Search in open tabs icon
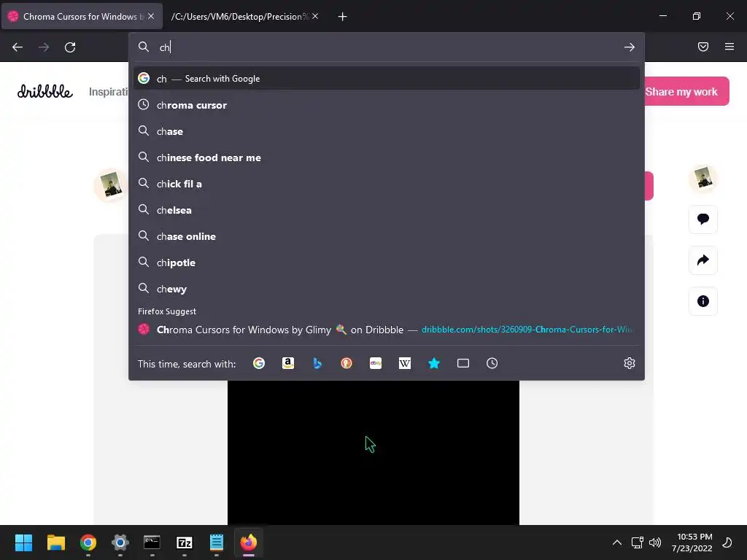 [463, 363]
